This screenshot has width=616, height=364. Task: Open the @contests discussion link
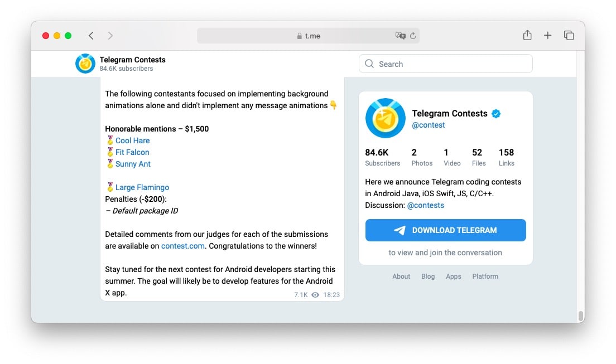pos(426,205)
